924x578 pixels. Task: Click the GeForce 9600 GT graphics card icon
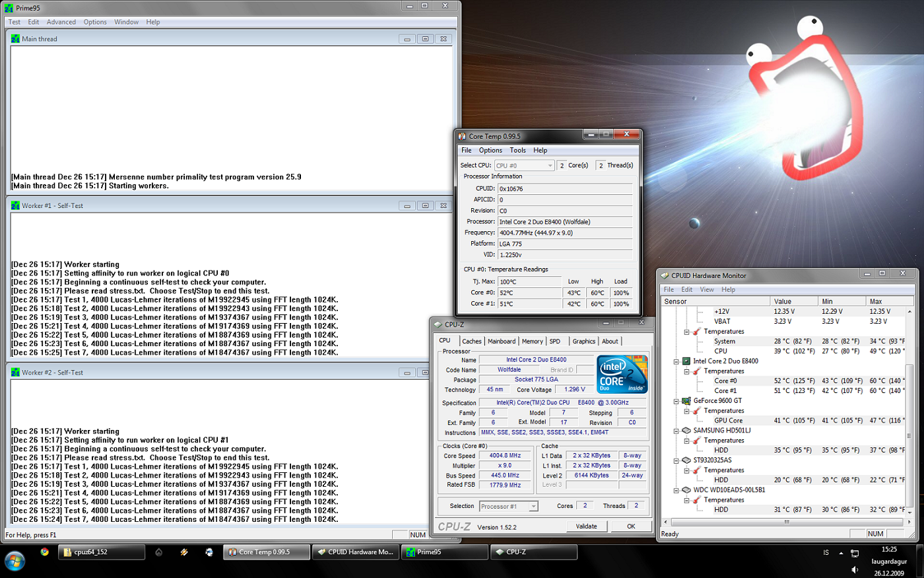(686, 400)
